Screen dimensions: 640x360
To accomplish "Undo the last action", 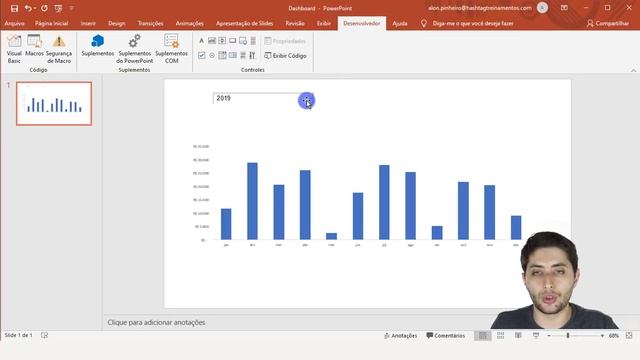I will click(x=27, y=8).
